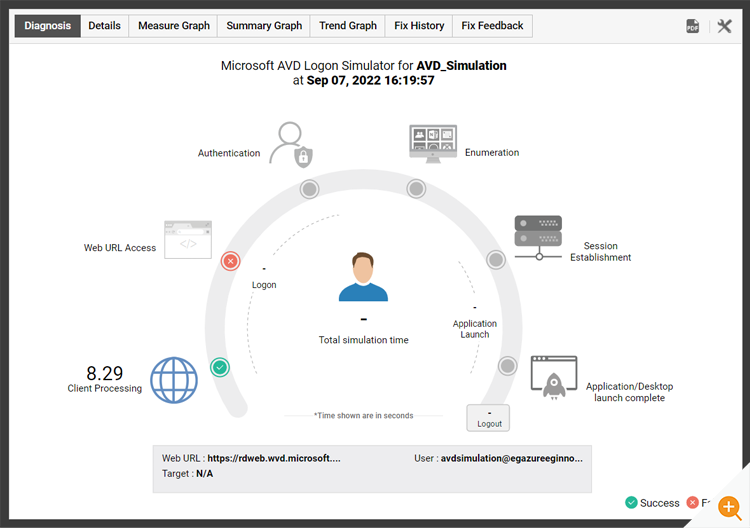Click the grey Authentication step marker
The height and width of the screenshot is (528, 750).
309,189
